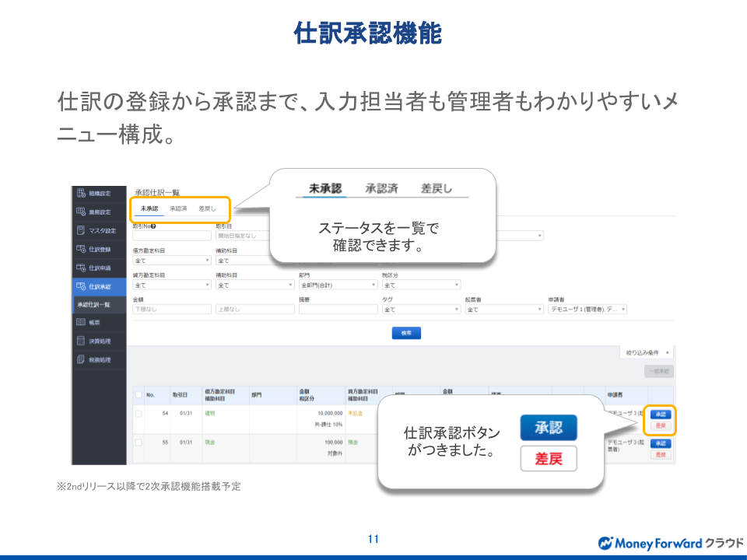Click the 組織設定 sidebar icon
This screenshot has width=747, height=560.
click(x=80, y=194)
